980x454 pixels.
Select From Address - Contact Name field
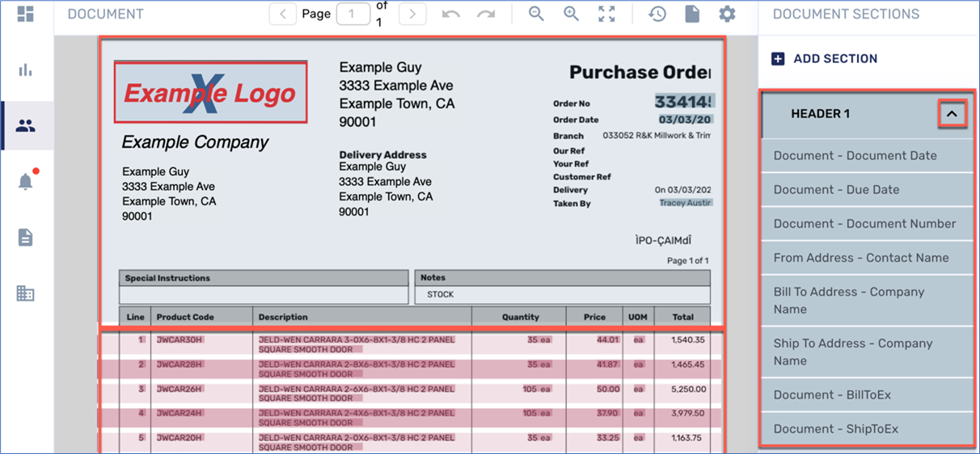click(x=861, y=258)
